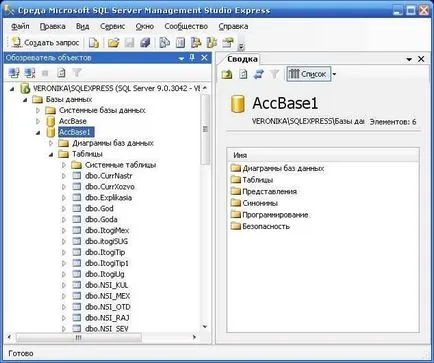Click the summary page toolbar icon
Image resolution: width=434 pixels, height=363 pixels.
pyautogui.click(x=180, y=43)
